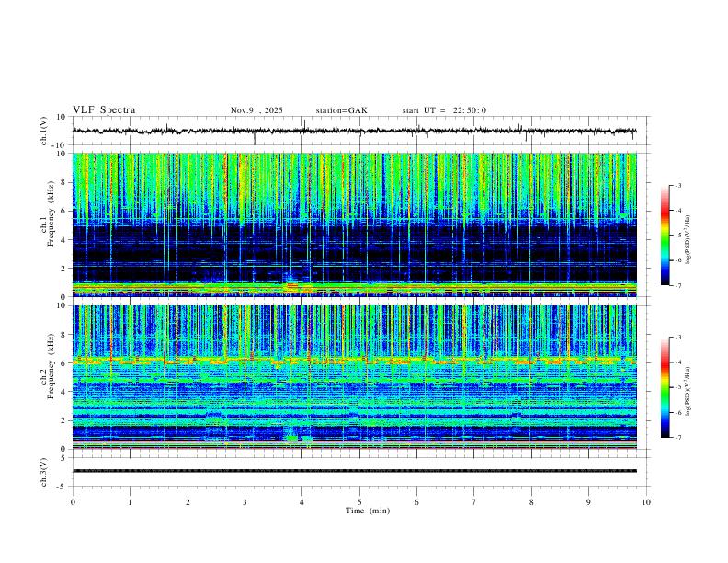728x563 pixels.
Task: Click the orange 6 kHz band in ch.2 spectrogram
Action: pyautogui.click(x=354, y=361)
